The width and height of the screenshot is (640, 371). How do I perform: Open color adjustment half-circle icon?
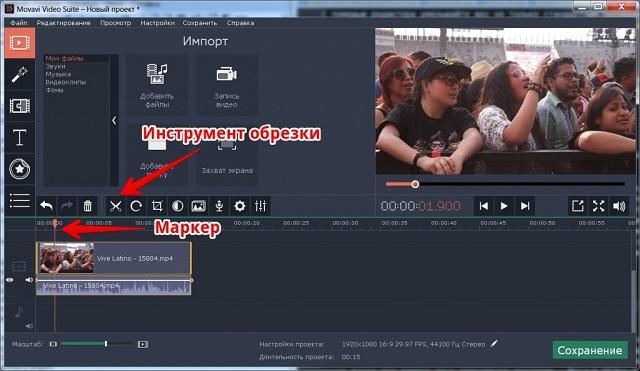click(x=178, y=206)
